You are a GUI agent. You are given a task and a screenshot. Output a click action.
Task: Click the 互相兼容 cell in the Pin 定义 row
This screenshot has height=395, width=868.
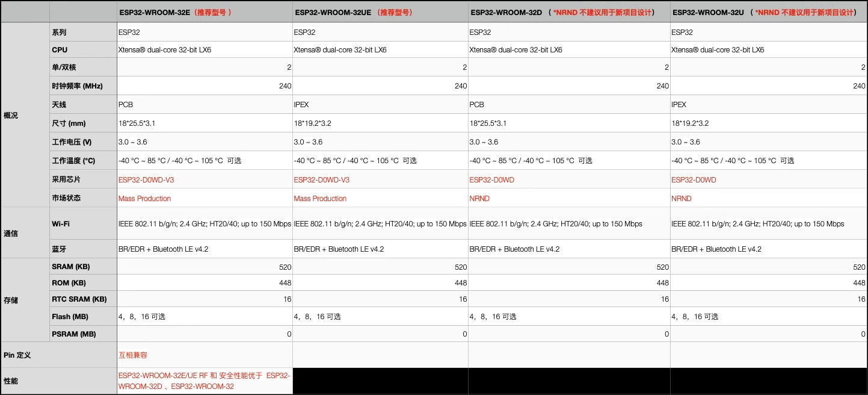(132, 355)
